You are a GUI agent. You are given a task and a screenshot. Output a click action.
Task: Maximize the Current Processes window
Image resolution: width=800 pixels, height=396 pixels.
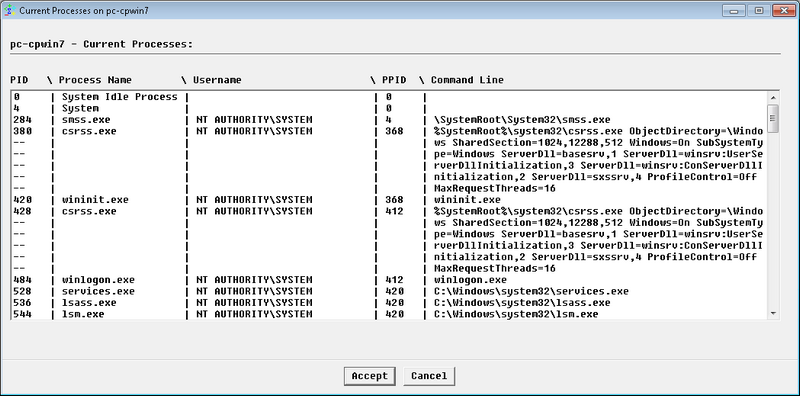coord(759,10)
